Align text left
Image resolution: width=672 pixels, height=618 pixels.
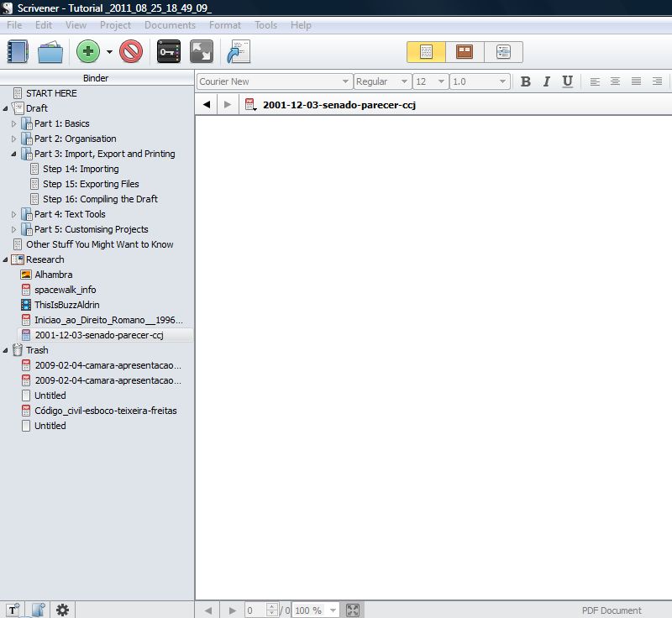pos(595,81)
